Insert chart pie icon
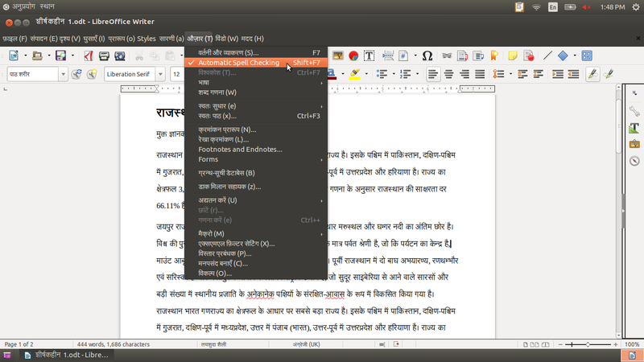644x362 pixels. coord(353,56)
